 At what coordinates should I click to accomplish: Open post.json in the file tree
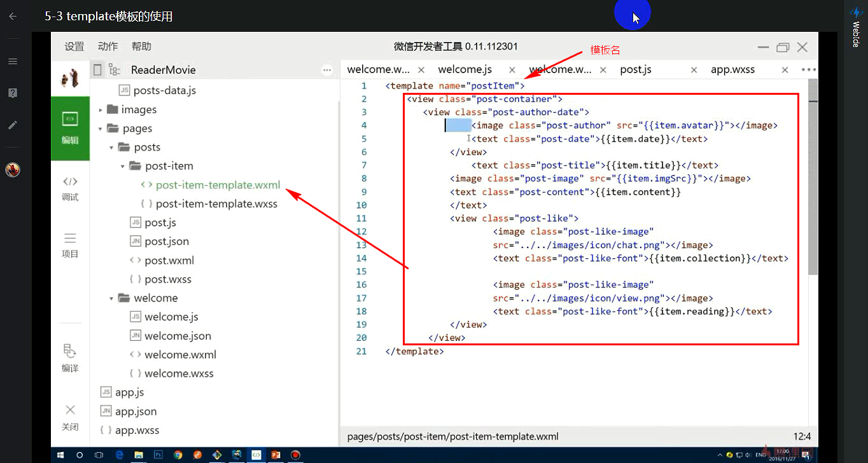(x=159, y=241)
